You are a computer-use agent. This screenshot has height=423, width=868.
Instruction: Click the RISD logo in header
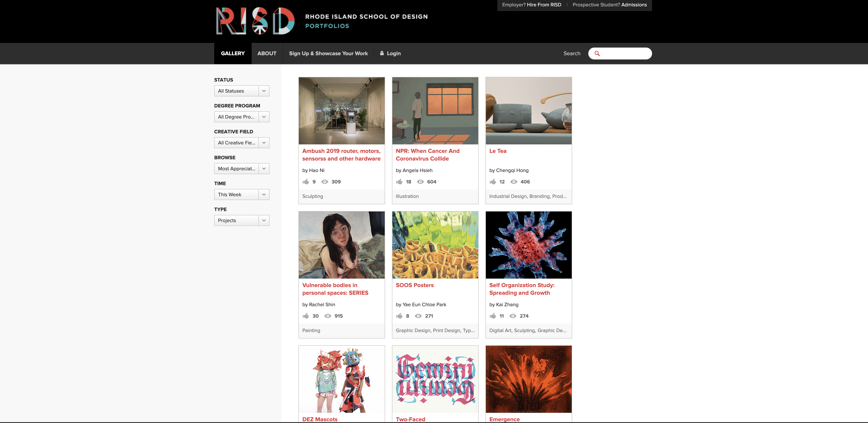(255, 21)
